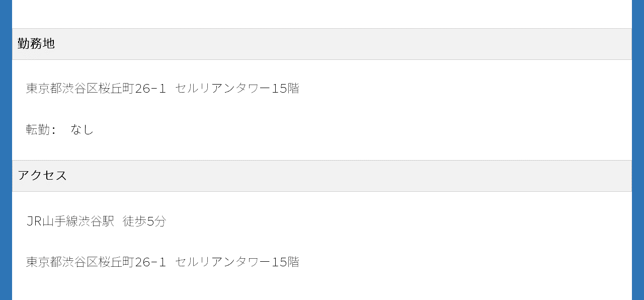This screenshot has height=300, width=644.
Task: Click 東京都渋谷区桜丘町26-1 under アクセス
Action: tap(96, 262)
